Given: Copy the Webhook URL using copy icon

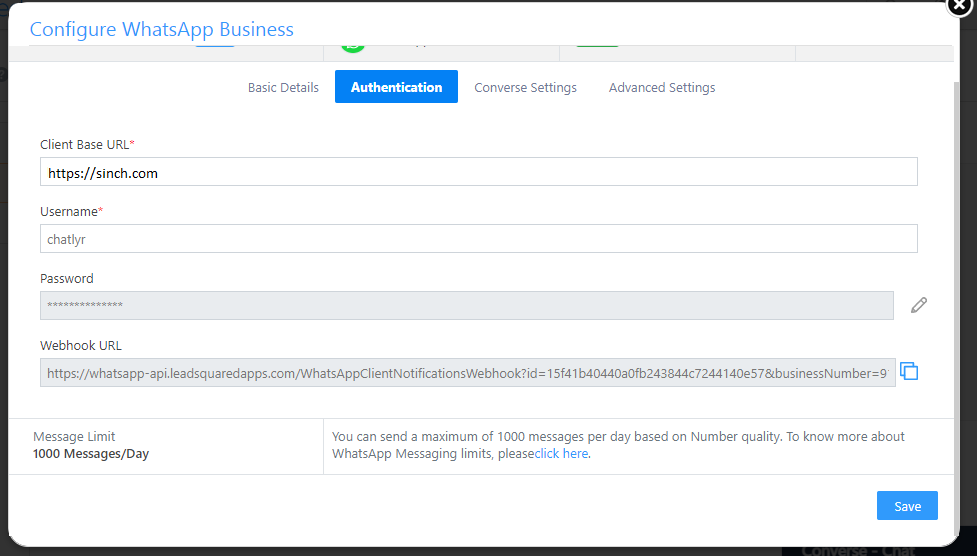Looking at the screenshot, I should coord(909,372).
